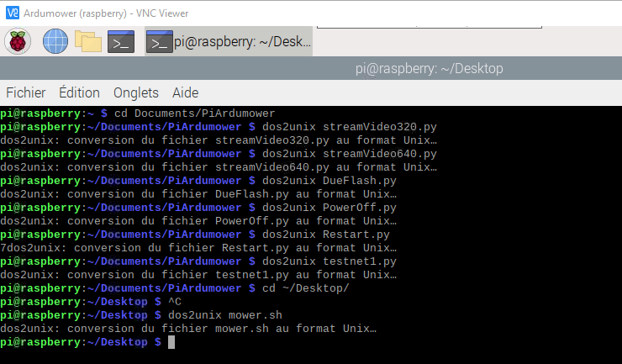Open the Raspberry Pi main menu
The image size is (622, 364).
18,41
